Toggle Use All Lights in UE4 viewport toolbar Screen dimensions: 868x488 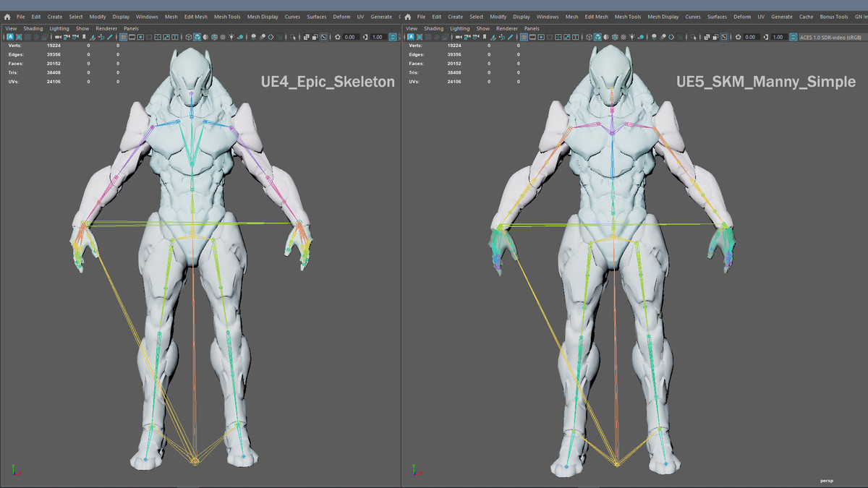231,37
